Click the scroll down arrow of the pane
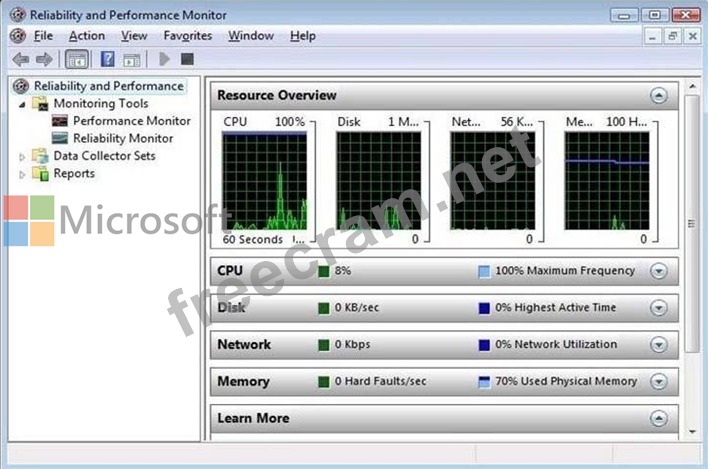The image size is (708, 469). click(692, 432)
